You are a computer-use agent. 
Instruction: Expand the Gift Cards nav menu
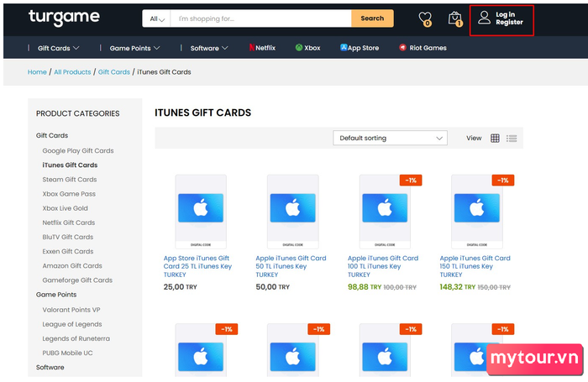tap(59, 48)
